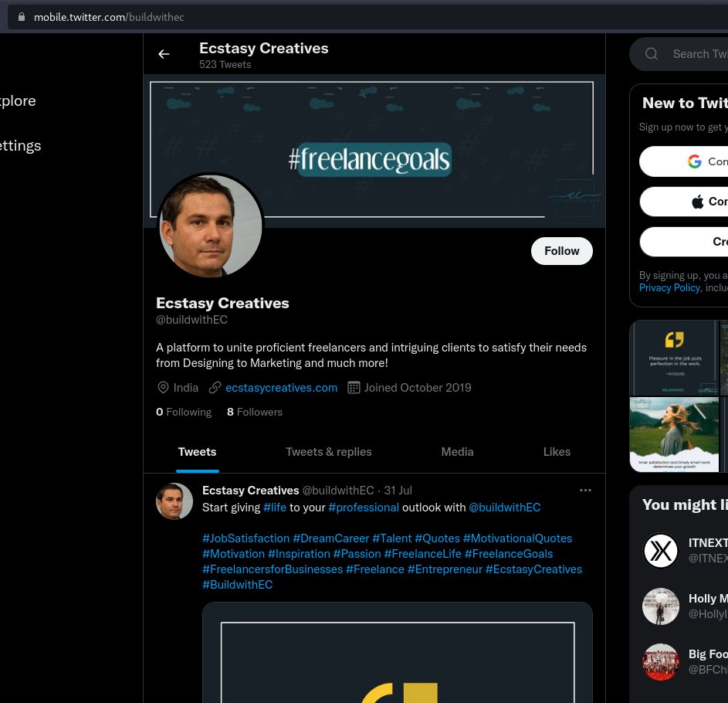Click Holly M name in suggestions
The image size is (728, 703).
point(708,599)
